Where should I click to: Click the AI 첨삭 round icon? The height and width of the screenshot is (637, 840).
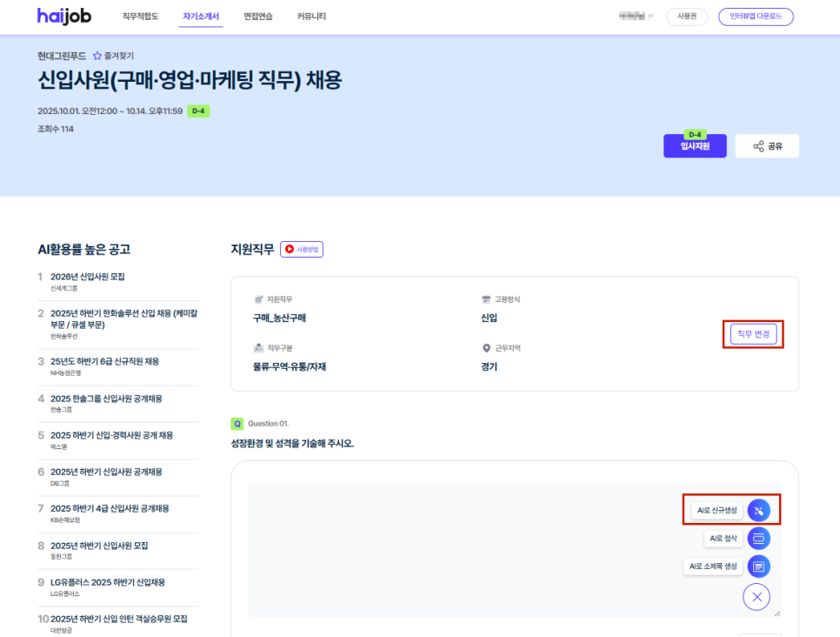(758, 539)
